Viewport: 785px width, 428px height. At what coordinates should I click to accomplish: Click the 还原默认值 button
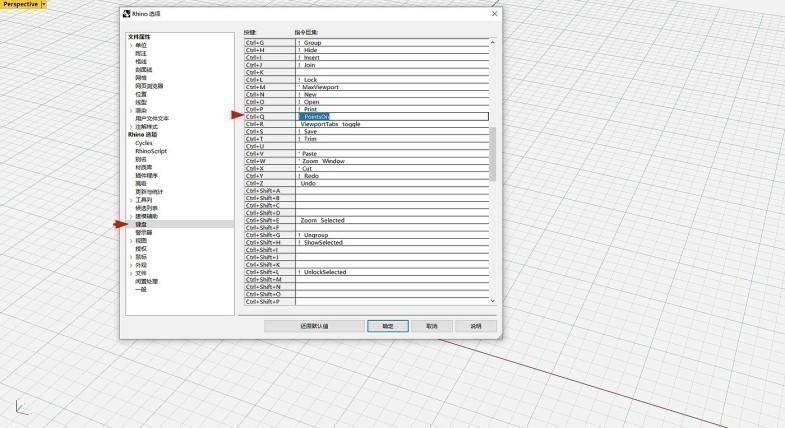tap(314, 326)
